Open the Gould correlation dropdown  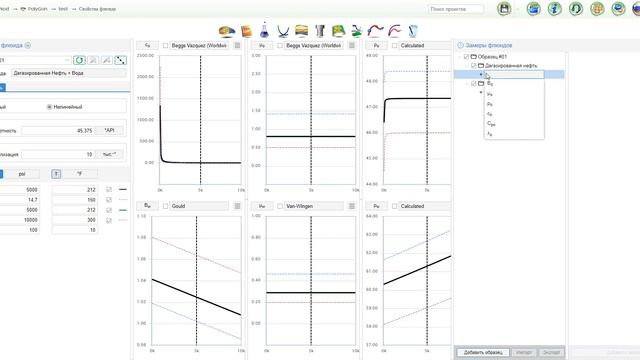pyautogui.click(x=199, y=206)
